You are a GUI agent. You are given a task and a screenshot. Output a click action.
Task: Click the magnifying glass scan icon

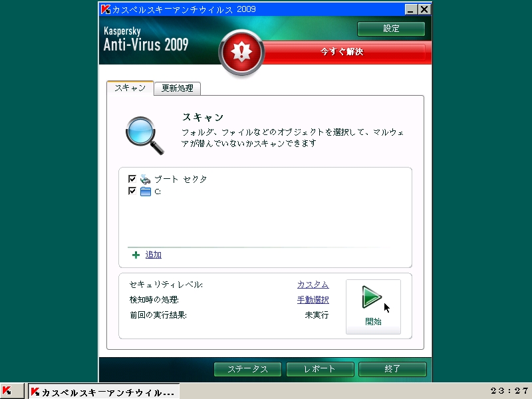(145, 136)
